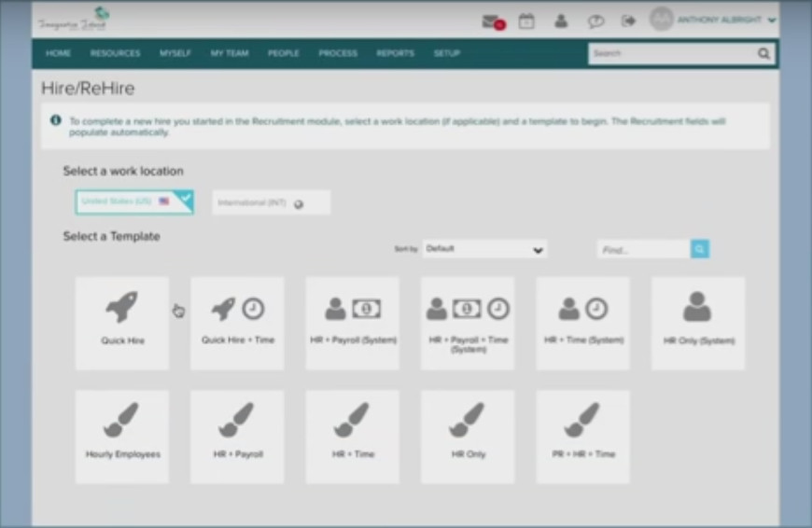Open the Sort by Default dropdown

pyautogui.click(x=484, y=249)
